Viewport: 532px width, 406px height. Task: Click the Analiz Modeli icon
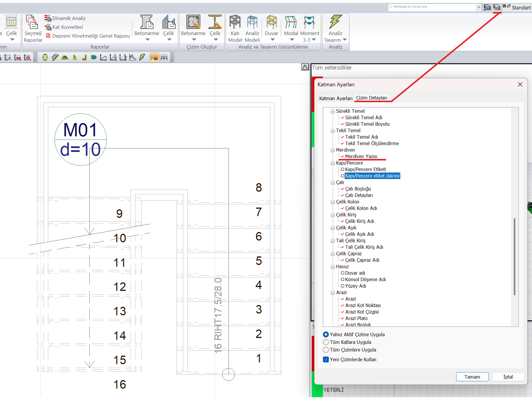coord(252,22)
